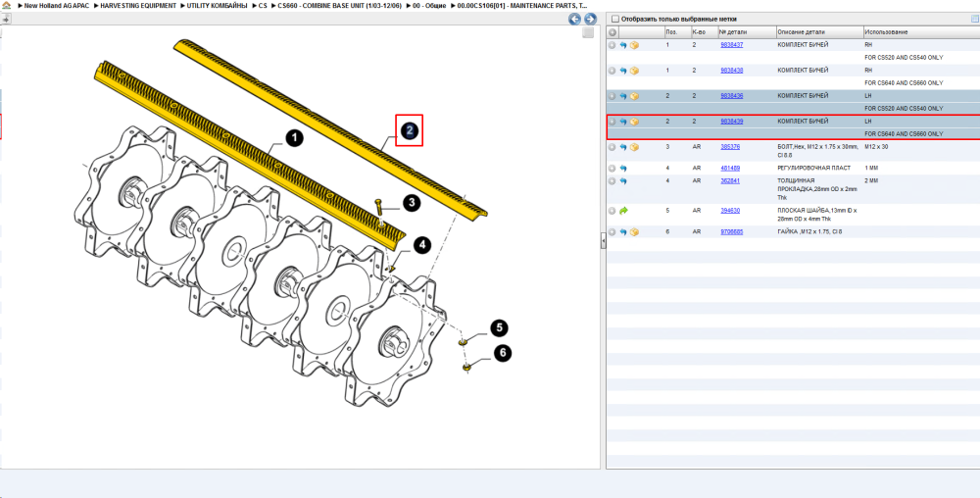
Task: Click the 'Описание детали' column header
Action: [x=819, y=32]
